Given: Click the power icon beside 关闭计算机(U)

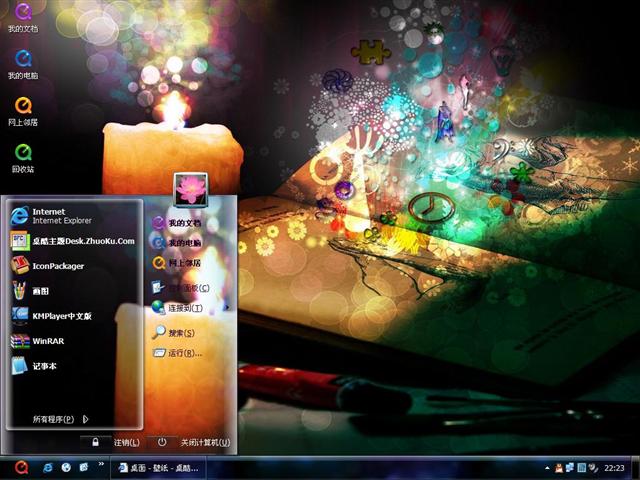Looking at the screenshot, I should click(x=162, y=442).
